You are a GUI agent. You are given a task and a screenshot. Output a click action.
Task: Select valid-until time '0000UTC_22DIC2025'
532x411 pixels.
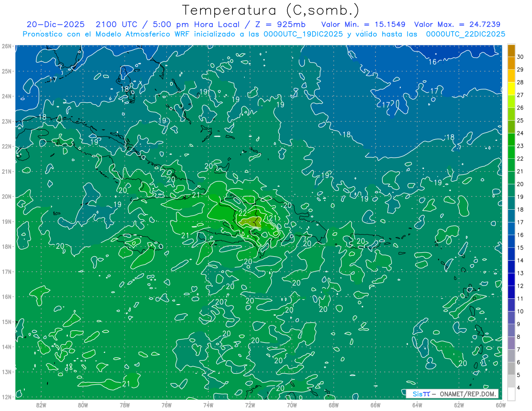465,34
